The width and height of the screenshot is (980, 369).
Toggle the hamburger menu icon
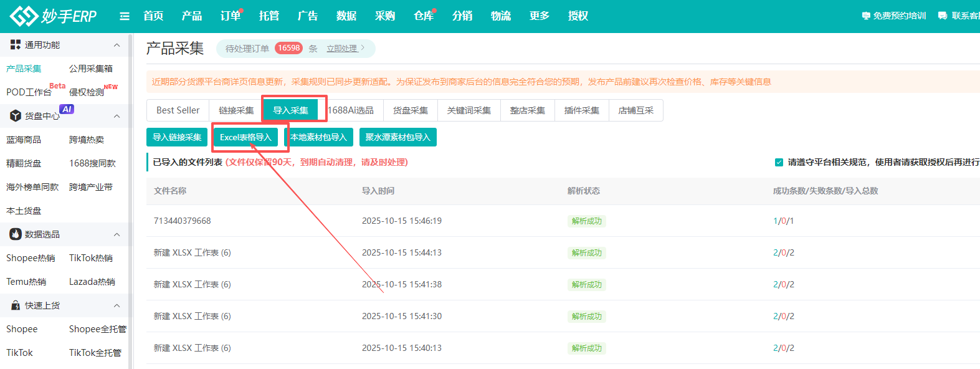tap(125, 16)
